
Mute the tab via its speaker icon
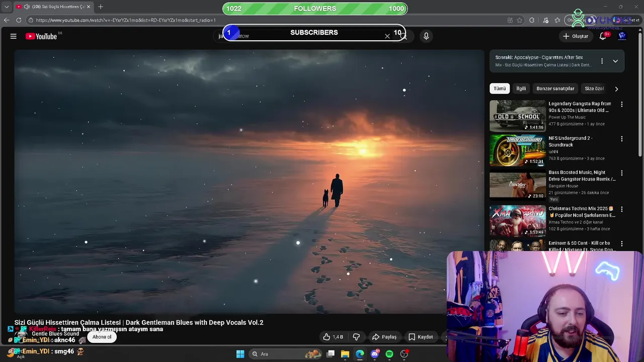tap(26, 7)
